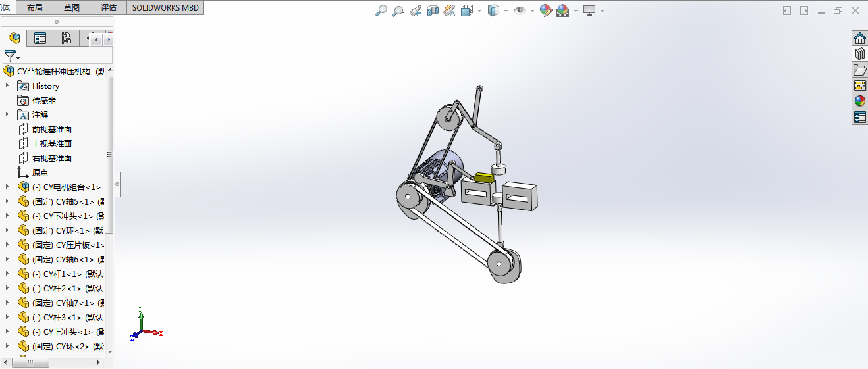Image resolution: width=868 pixels, height=369 pixels.
Task: Switch to the 评估 tab
Action: 109,8
